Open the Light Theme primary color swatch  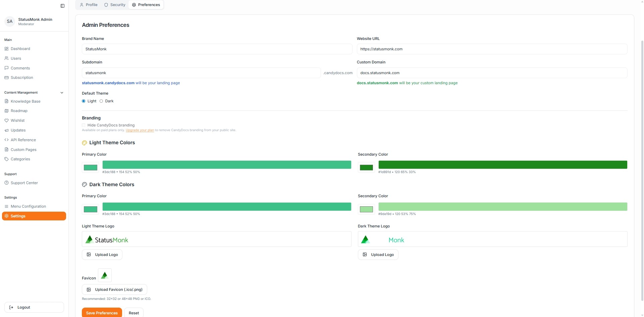click(x=90, y=167)
